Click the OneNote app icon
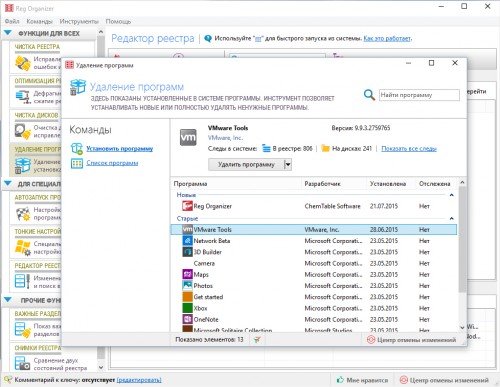This screenshot has width=500, height=387. (x=187, y=319)
